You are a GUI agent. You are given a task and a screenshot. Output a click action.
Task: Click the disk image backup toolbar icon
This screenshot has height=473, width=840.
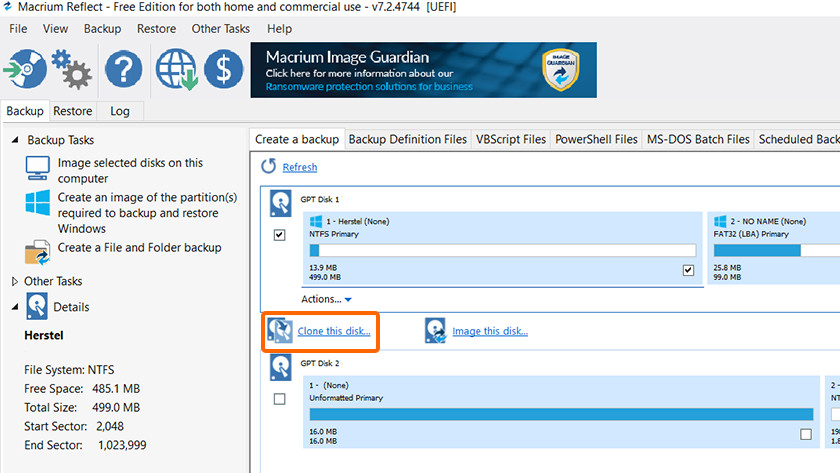click(x=25, y=69)
